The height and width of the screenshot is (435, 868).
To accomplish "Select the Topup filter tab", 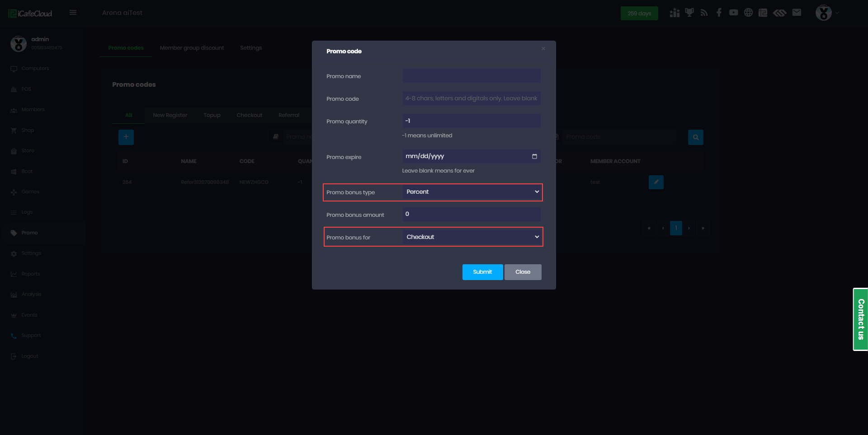I will (212, 115).
